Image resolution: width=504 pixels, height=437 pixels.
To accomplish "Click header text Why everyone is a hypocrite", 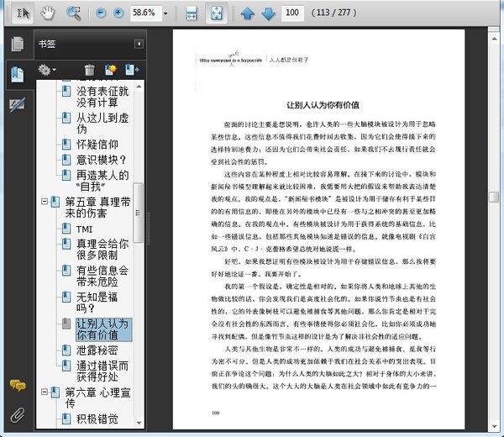I will pyautogui.click(x=230, y=61).
